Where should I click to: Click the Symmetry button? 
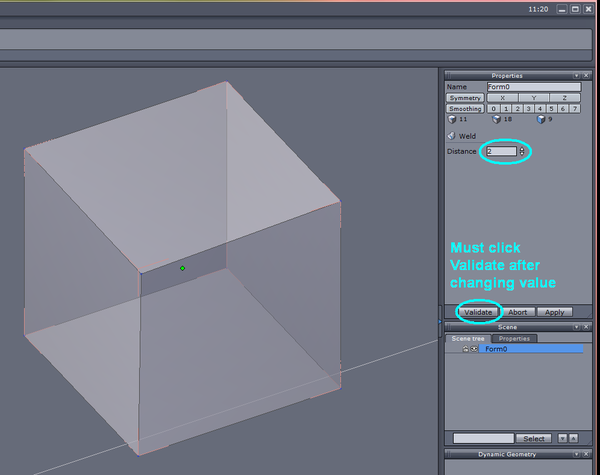(465, 98)
